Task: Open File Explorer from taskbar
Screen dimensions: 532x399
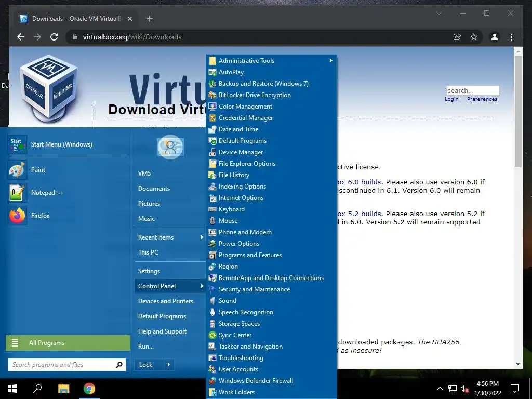Action: click(63, 389)
